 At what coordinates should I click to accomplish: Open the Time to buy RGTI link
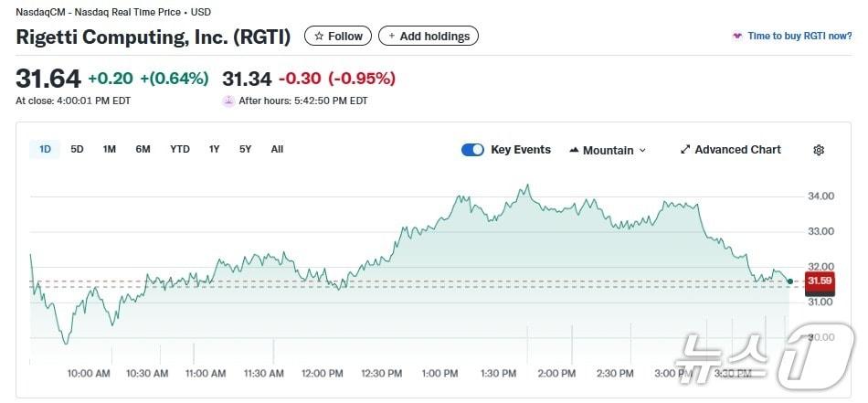click(799, 37)
